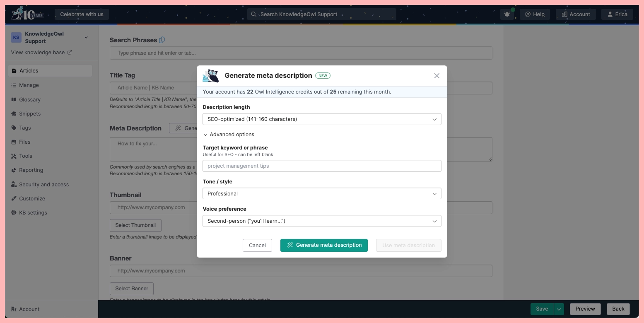
Task: Focus the Title Tag input field
Action: point(301,88)
